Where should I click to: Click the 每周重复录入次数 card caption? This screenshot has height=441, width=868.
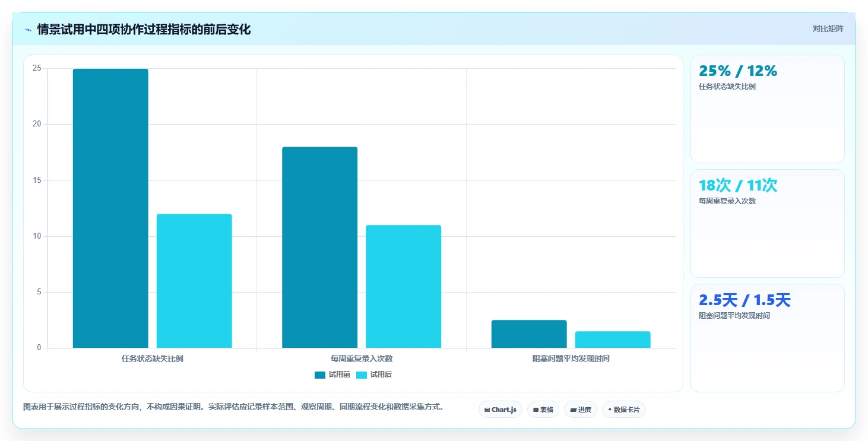coord(727,201)
